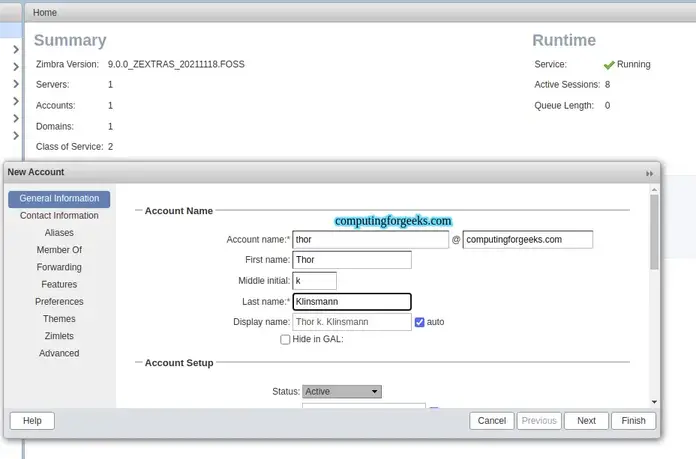Image resolution: width=696 pixels, height=459 pixels.
Task: Click Finish to create account
Action: [x=633, y=421]
